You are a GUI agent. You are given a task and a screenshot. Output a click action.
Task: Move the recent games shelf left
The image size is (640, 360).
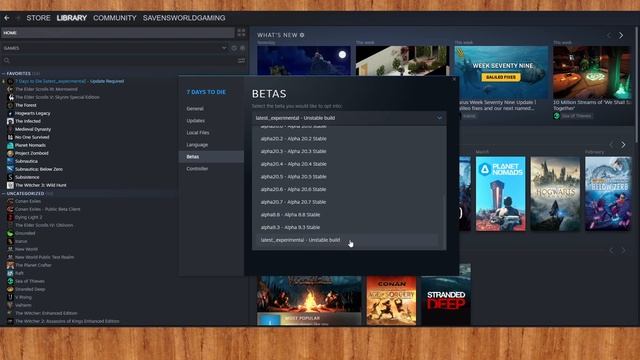click(611, 145)
